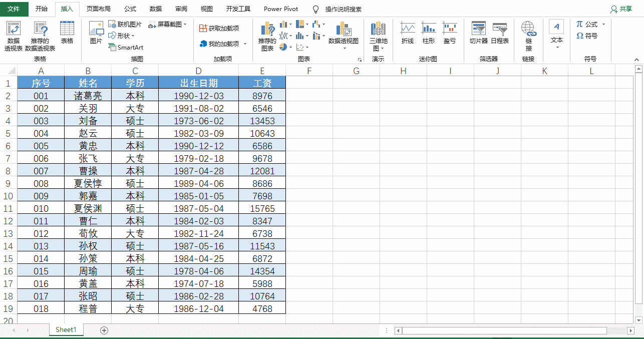Click vertical scrollbar up arrow
Image resolution: width=644 pixels, height=339 pixels.
coord(638,70)
